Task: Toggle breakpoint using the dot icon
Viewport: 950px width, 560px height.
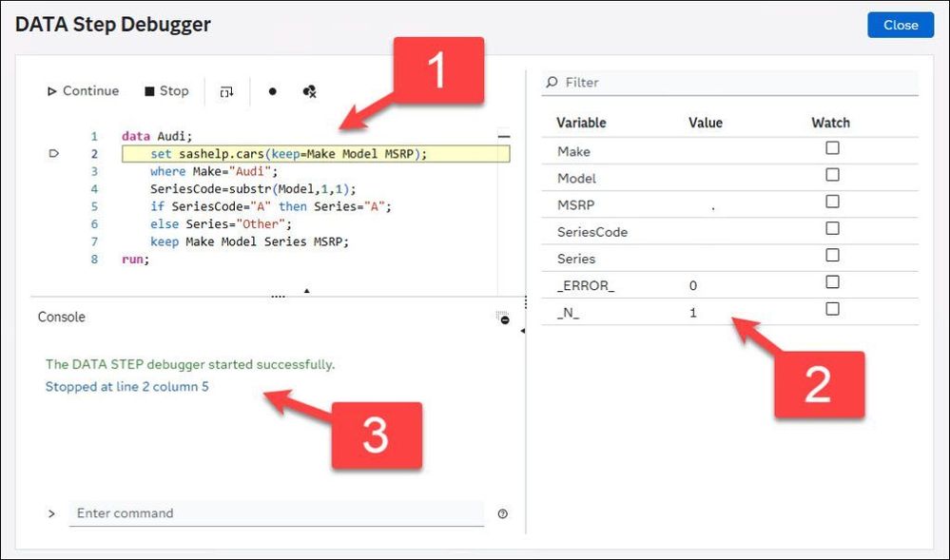Action: (x=273, y=91)
